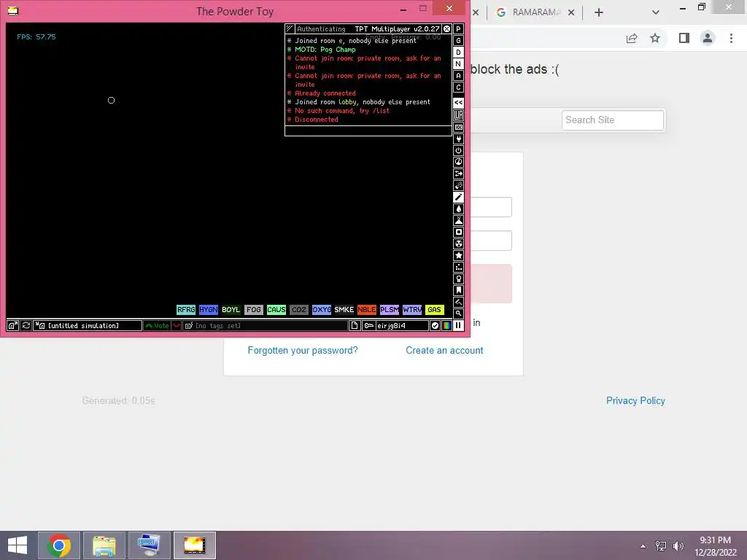Toggle the C console option
The width and height of the screenshot is (747, 560).
pyautogui.click(x=458, y=87)
